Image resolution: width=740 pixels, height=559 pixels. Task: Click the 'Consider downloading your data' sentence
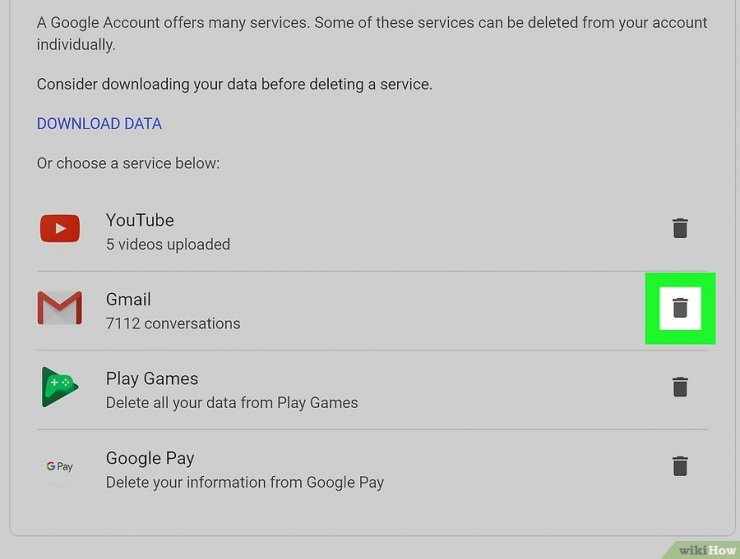[235, 84]
